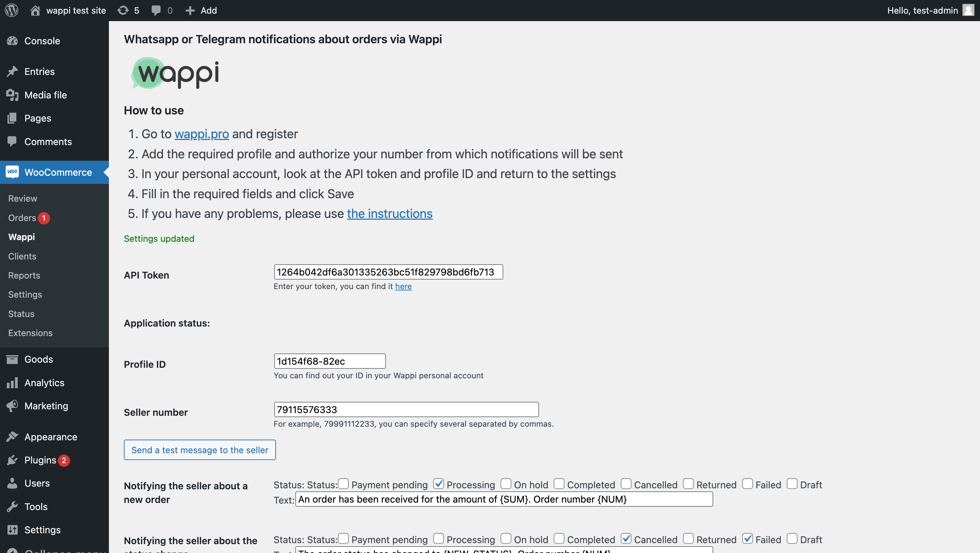Click the wappi.pro hyperlink
The width and height of the screenshot is (980, 553).
(201, 134)
